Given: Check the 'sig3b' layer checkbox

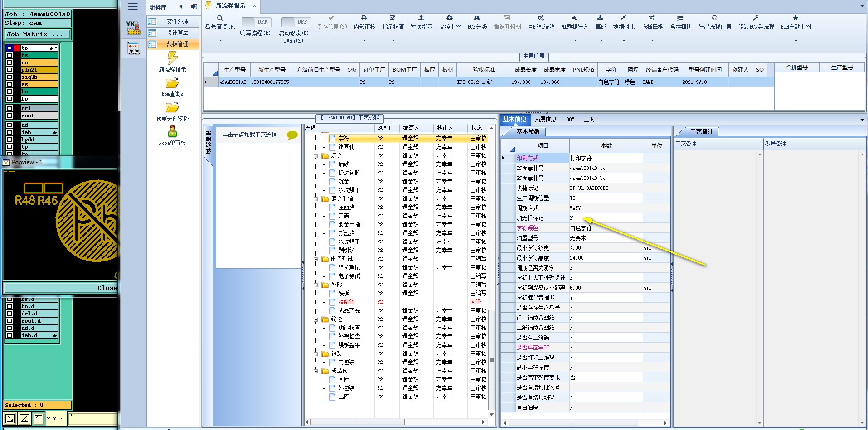Looking at the screenshot, I should (9, 77).
